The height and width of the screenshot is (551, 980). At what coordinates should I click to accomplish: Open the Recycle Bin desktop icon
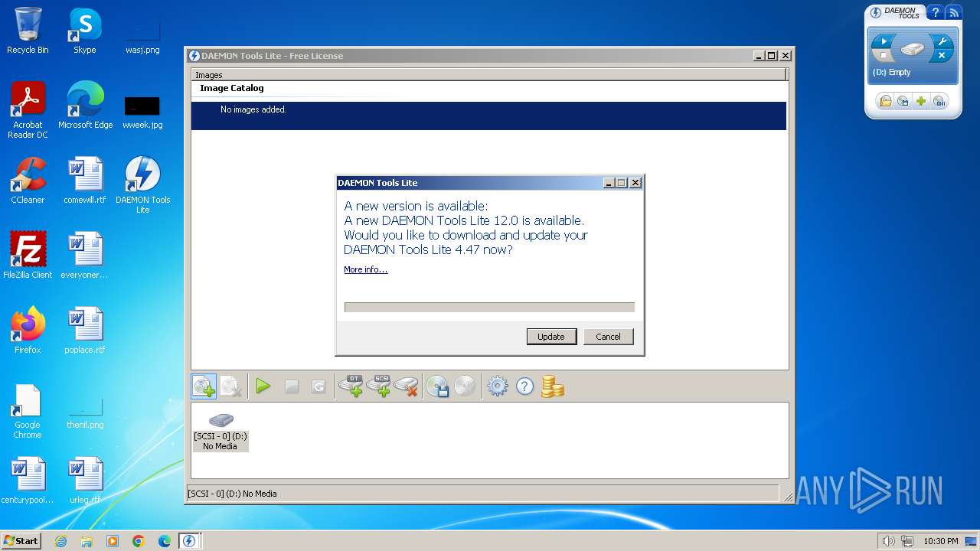coord(28,31)
